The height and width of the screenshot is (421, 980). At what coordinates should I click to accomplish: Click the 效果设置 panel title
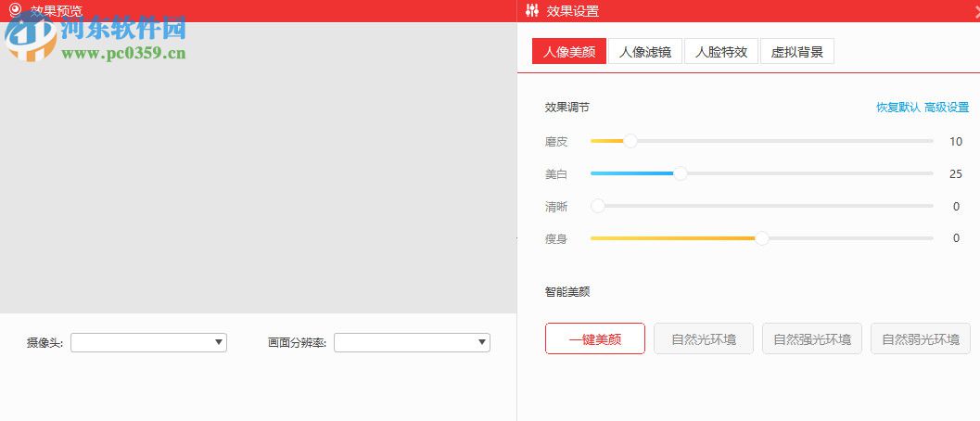click(572, 10)
